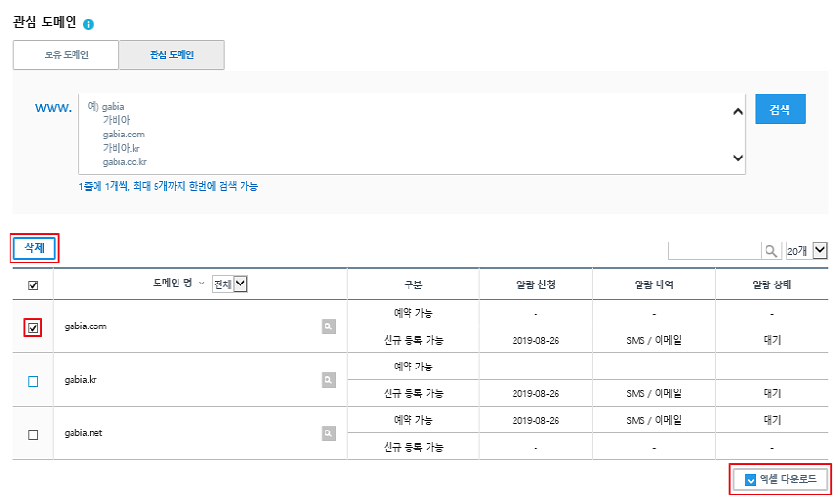Click the 구분 column header

point(413,284)
